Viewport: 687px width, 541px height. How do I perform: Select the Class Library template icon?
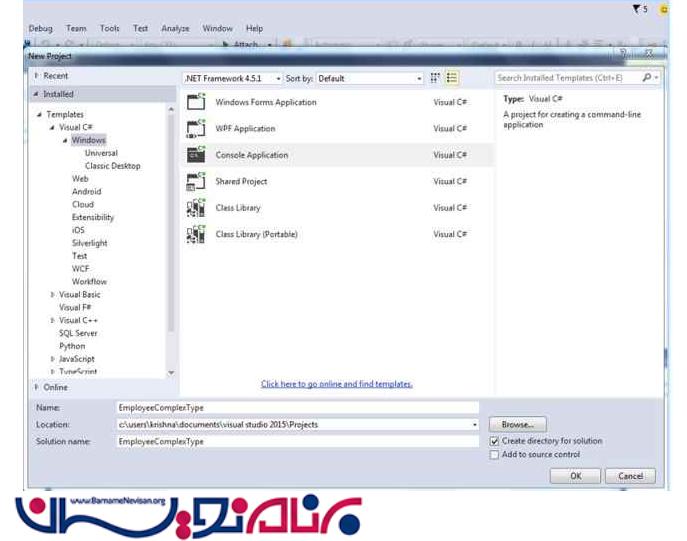coord(196,208)
